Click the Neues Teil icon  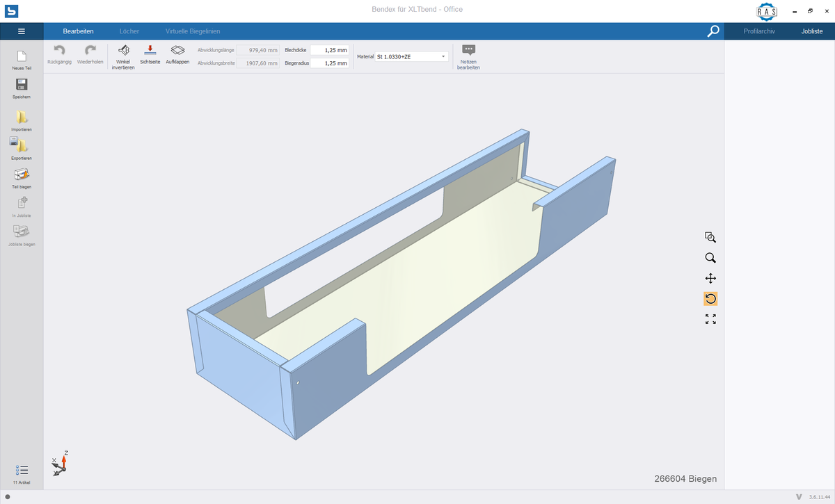pos(22,58)
